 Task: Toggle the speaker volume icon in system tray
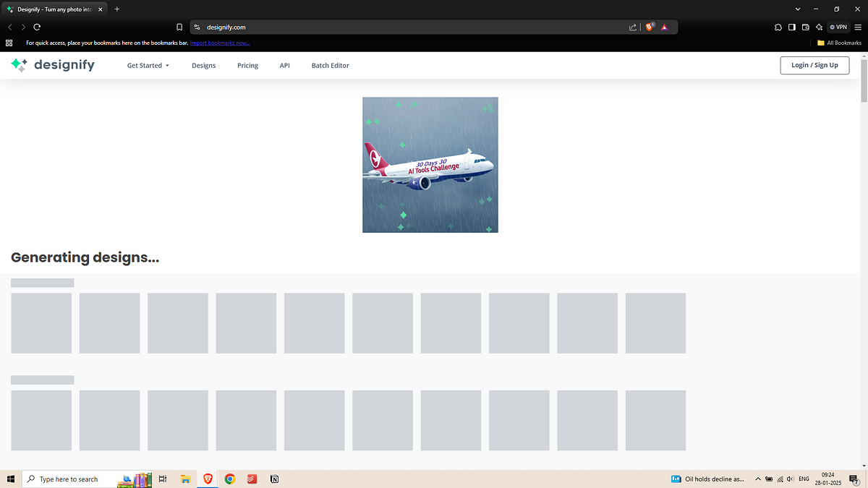[791, 479]
